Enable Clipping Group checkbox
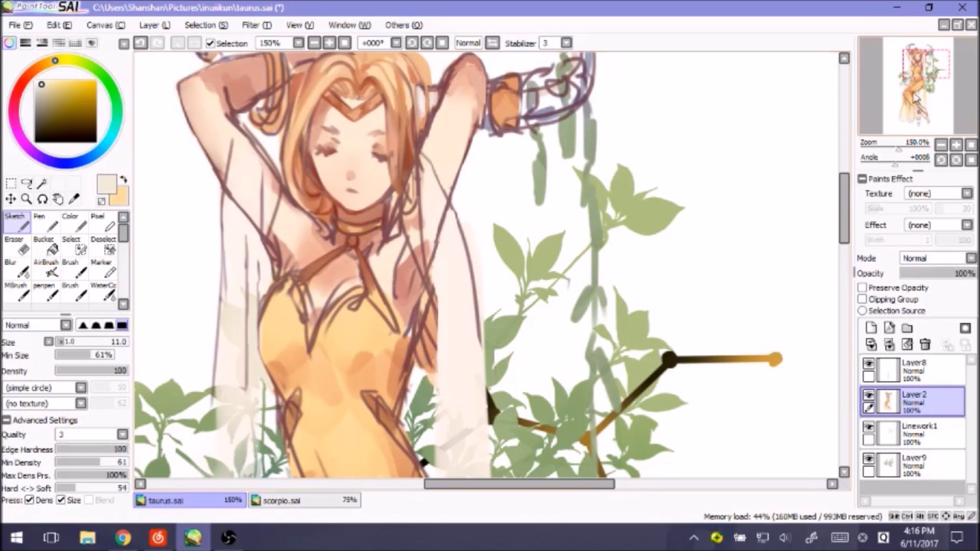This screenshot has width=980, height=551. (x=862, y=299)
